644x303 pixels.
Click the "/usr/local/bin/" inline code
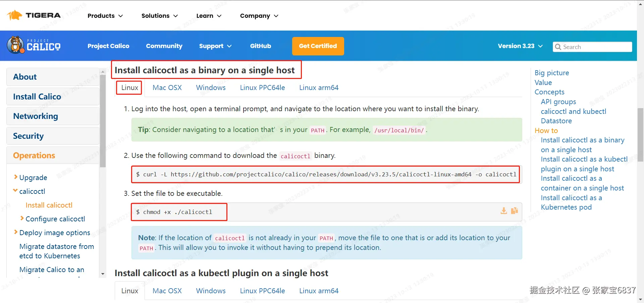coord(399,130)
